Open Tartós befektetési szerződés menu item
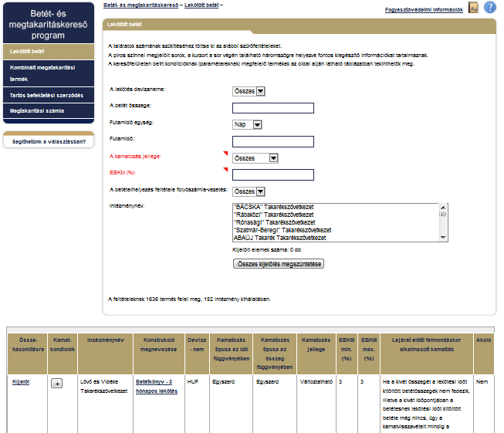 tap(49, 95)
